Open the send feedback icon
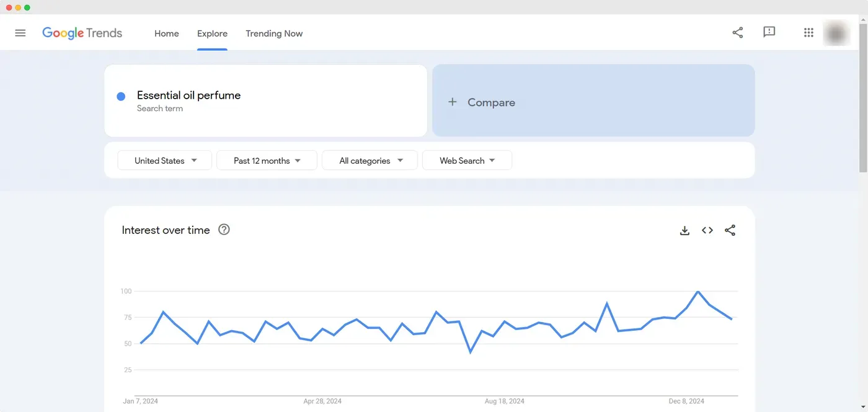868x412 pixels. click(x=769, y=33)
